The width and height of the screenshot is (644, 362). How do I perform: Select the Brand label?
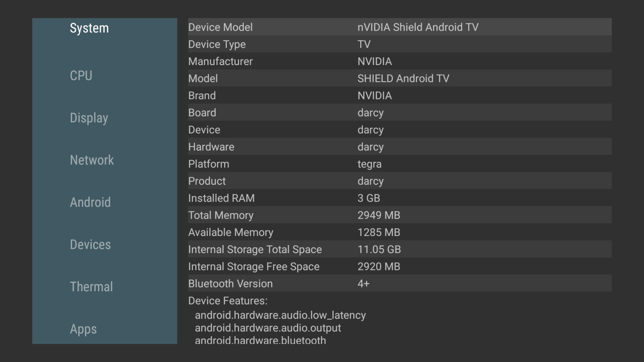pos(202,95)
